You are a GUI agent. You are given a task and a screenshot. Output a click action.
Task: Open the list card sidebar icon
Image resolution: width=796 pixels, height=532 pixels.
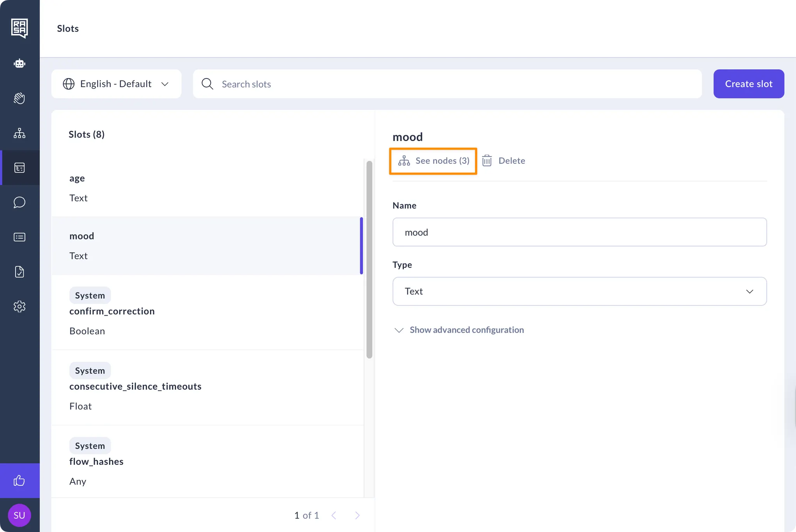[19, 237]
